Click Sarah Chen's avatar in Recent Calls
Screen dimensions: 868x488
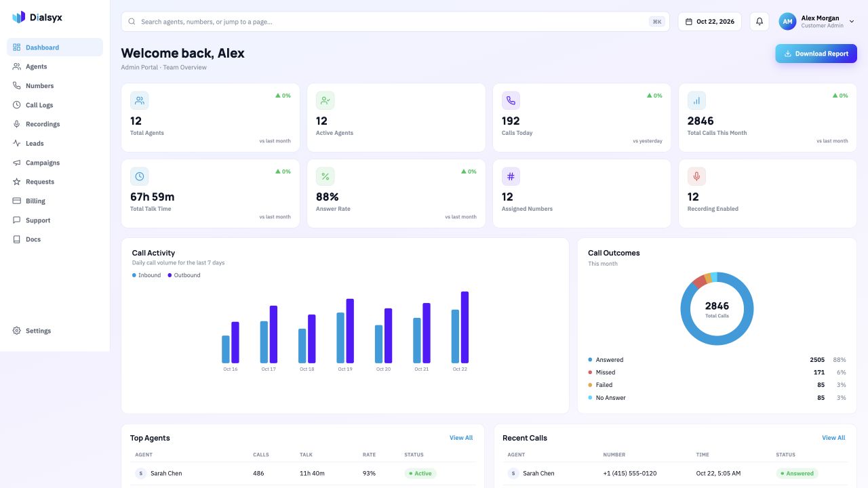point(513,473)
